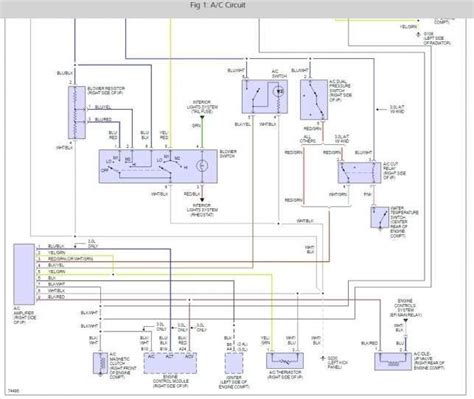Select the Blower Switch component box

click(158, 166)
